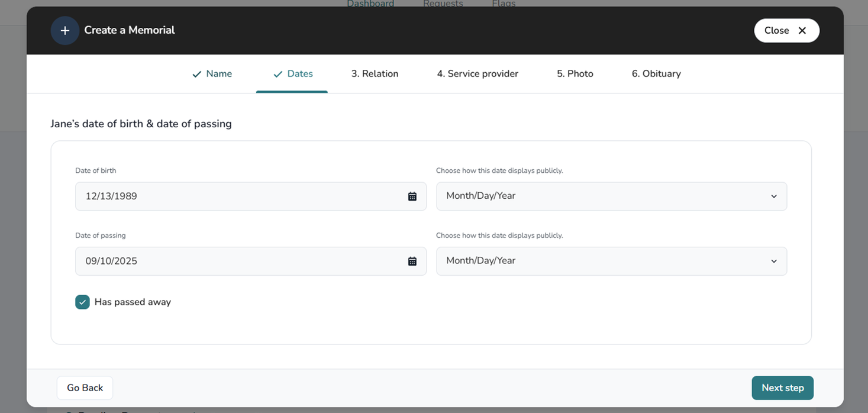Focus the Date of passing field
This screenshot has height=413, width=868.
pyautogui.click(x=237, y=262)
